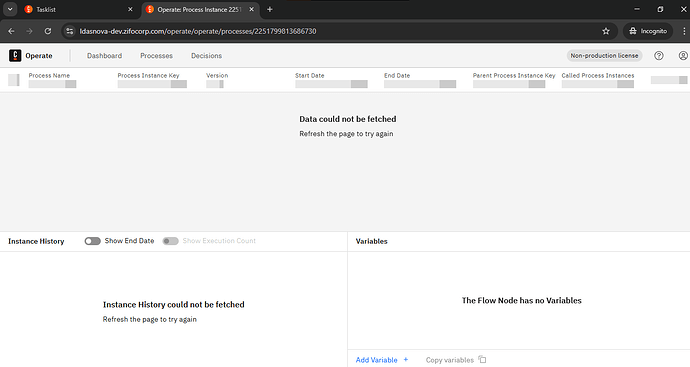This screenshot has width=690, height=367.
Task: Open the Incognito profile menu
Action: click(x=648, y=31)
